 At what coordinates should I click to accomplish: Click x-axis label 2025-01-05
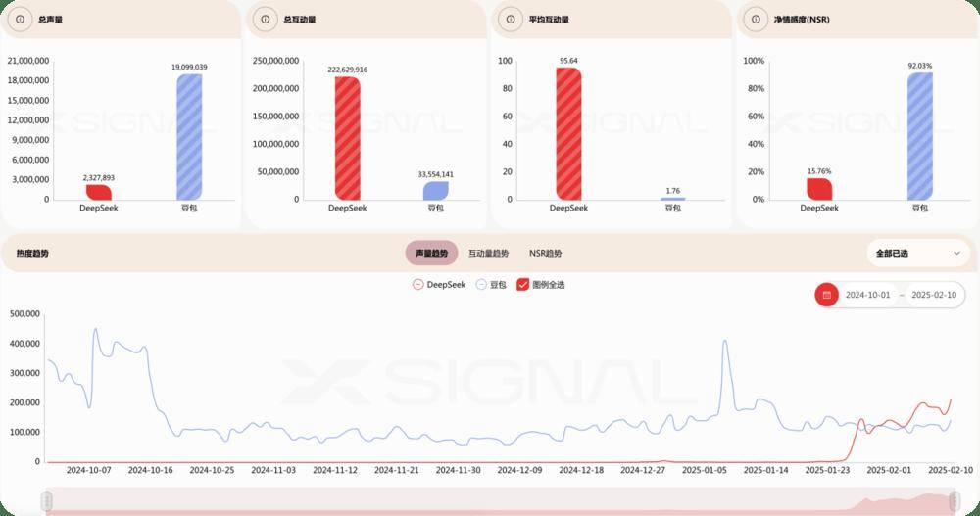tap(705, 470)
